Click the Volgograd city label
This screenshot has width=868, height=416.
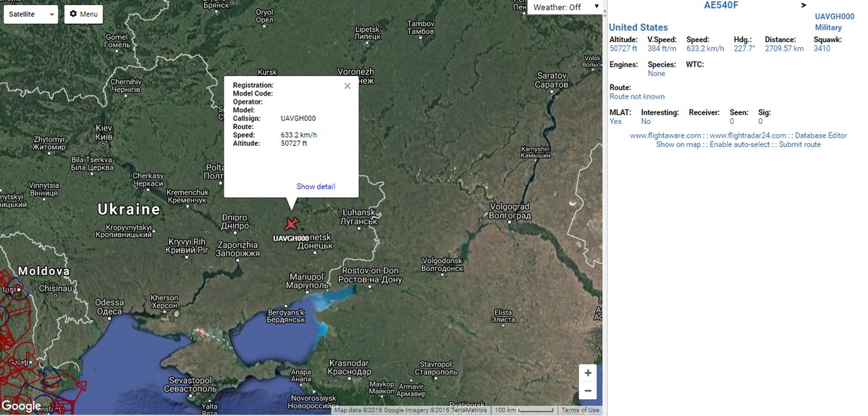tap(510, 211)
